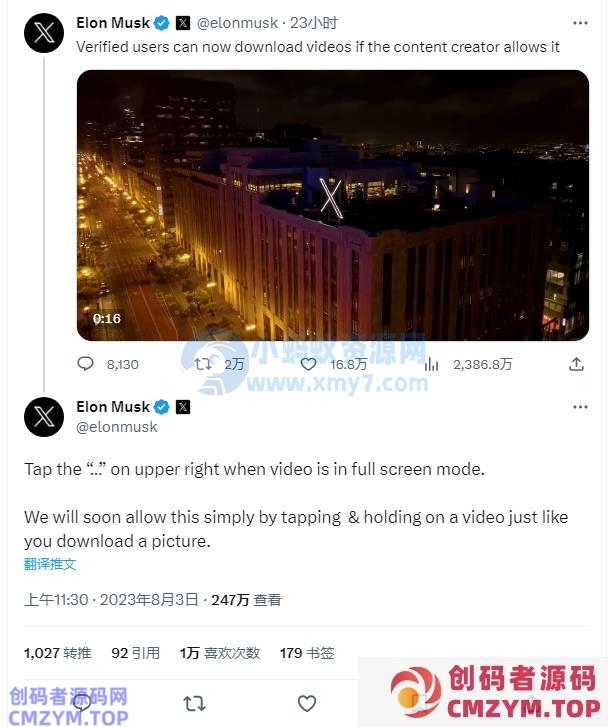Click the second X profile avatar
The height and width of the screenshot is (727, 608).
point(44,417)
